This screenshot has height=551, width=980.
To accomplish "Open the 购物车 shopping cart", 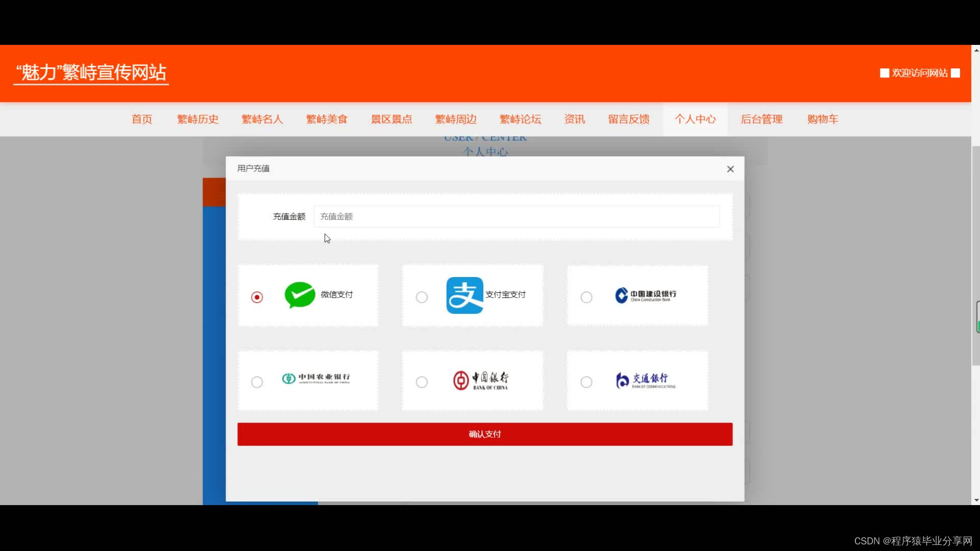I will click(x=823, y=119).
